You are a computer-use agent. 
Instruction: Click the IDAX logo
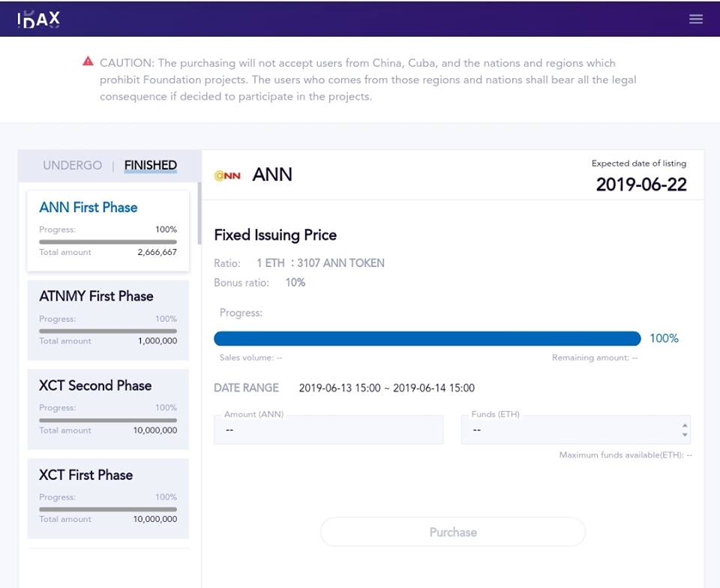(x=38, y=19)
